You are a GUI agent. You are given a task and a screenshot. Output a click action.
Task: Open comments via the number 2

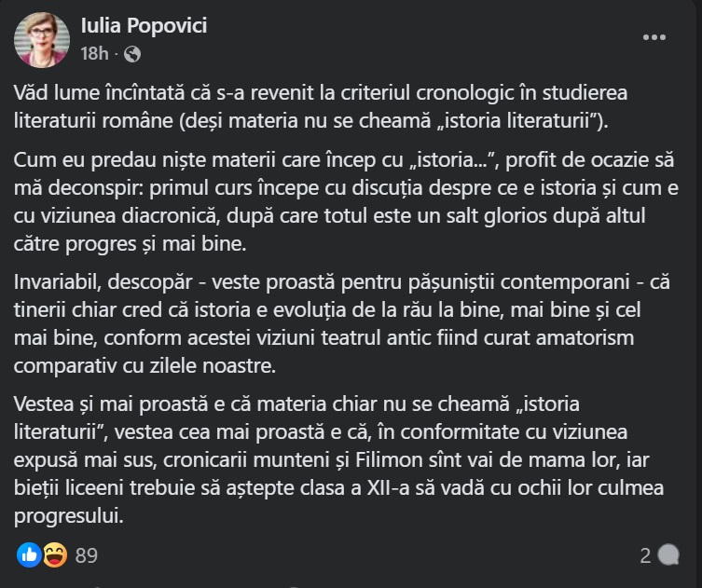coord(645,556)
